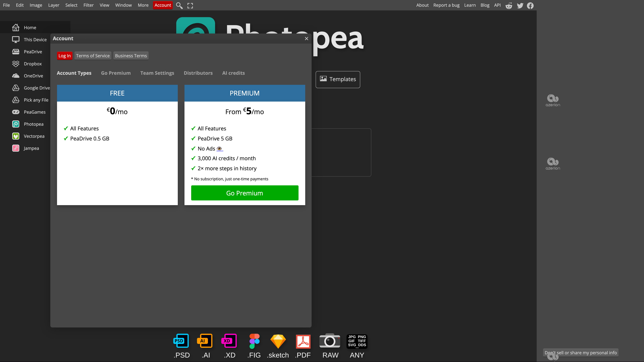Open PeaGames from the sidebar
This screenshot has height=362, width=644.
pos(29,112)
